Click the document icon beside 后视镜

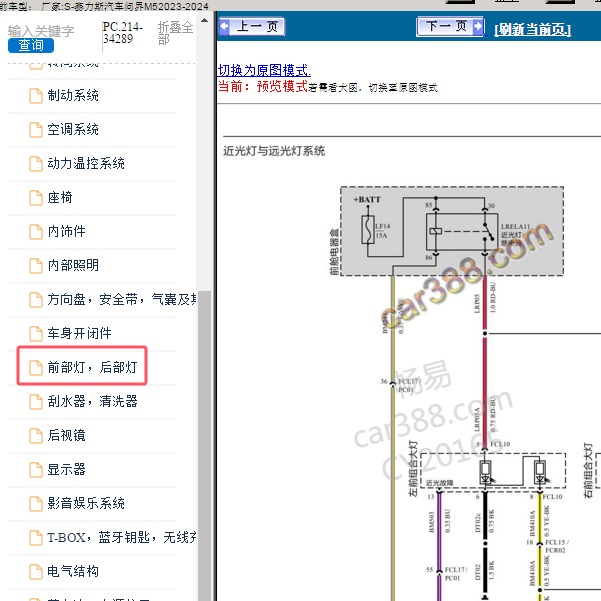coord(36,435)
